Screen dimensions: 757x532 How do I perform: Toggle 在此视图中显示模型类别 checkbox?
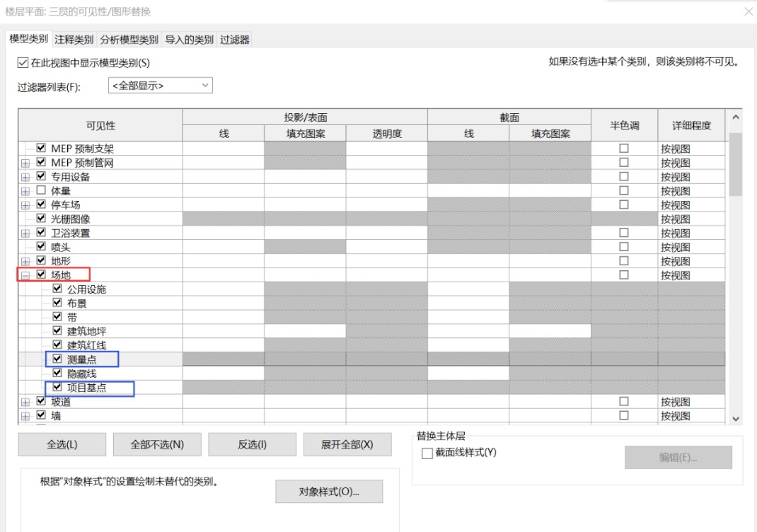click(x=23, y=63)
